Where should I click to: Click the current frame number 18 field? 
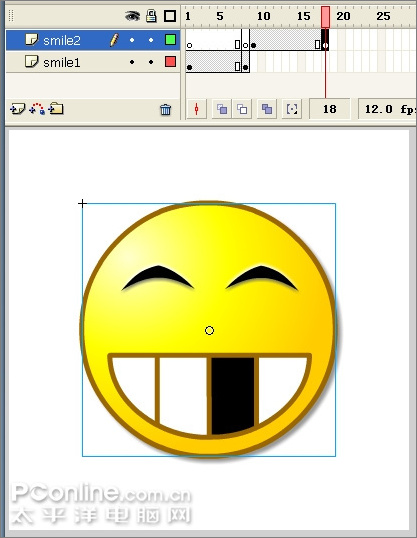pyautogui.click(x=329, y=109)
